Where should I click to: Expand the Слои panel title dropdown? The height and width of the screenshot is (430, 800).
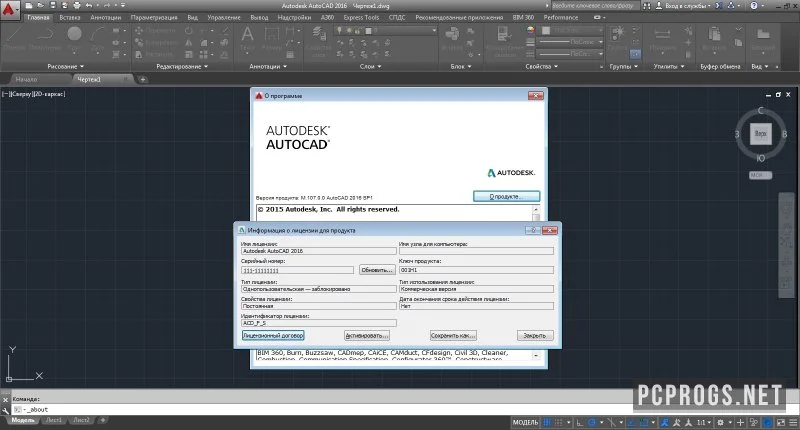(x=370, y=66)
